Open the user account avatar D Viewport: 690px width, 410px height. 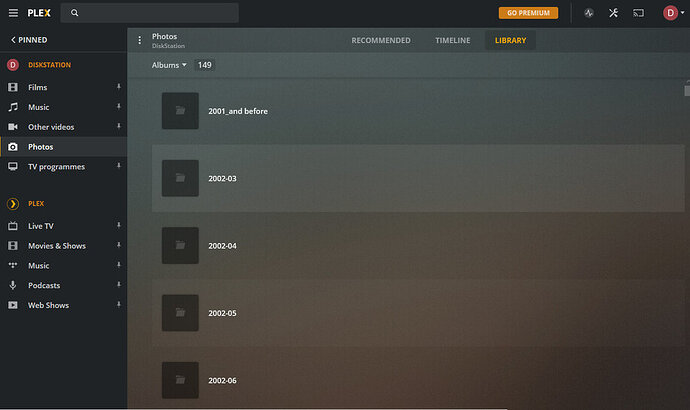(670, 13)
